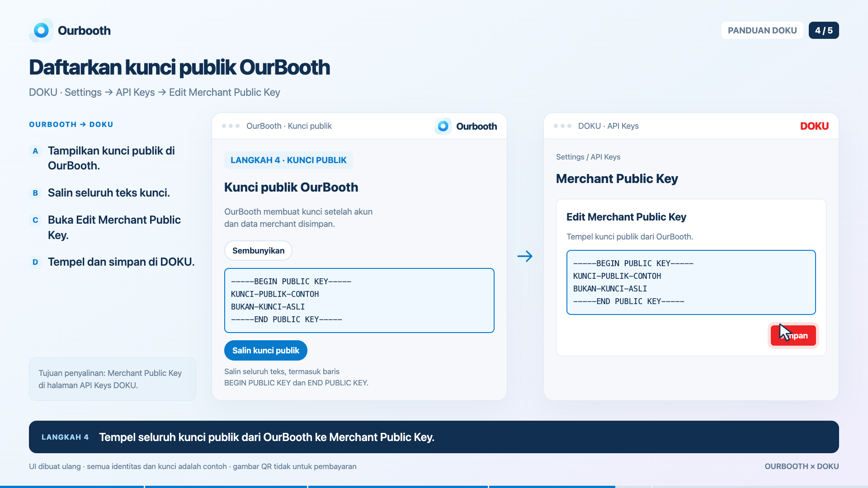Click the OURBOOTH → DOKU section label
This screenshot has height=488, width=868.
pos(71,124)
